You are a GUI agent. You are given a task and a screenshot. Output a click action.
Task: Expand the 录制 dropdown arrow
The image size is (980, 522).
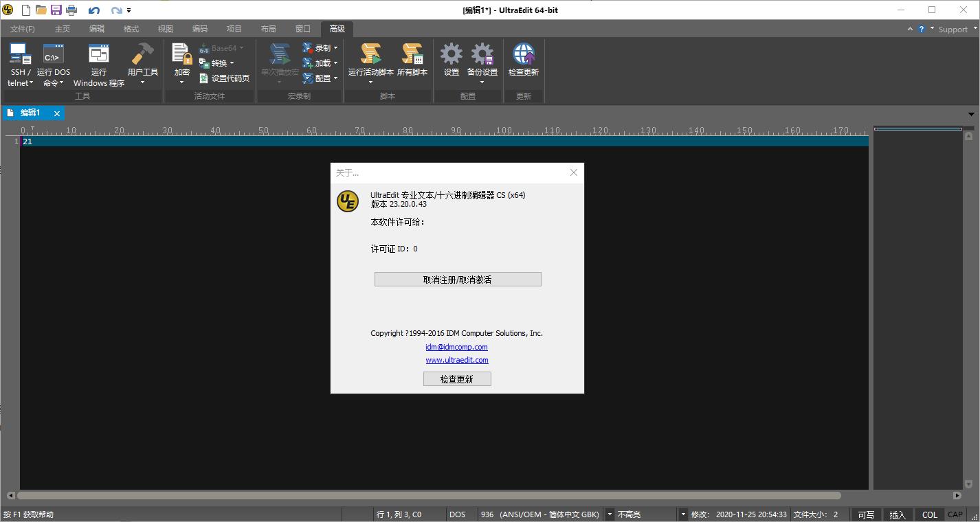tap(335, 48)
